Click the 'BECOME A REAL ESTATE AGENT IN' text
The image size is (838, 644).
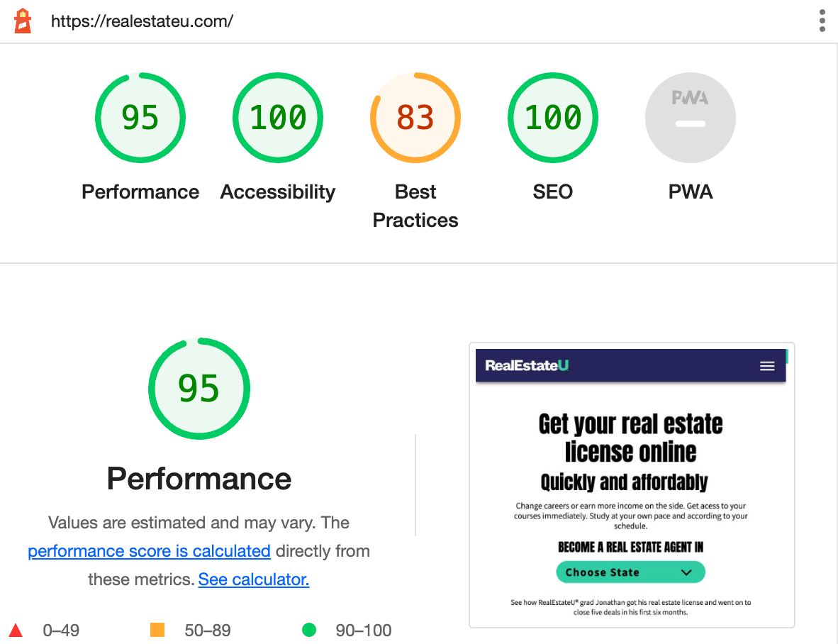click(630, 547)
